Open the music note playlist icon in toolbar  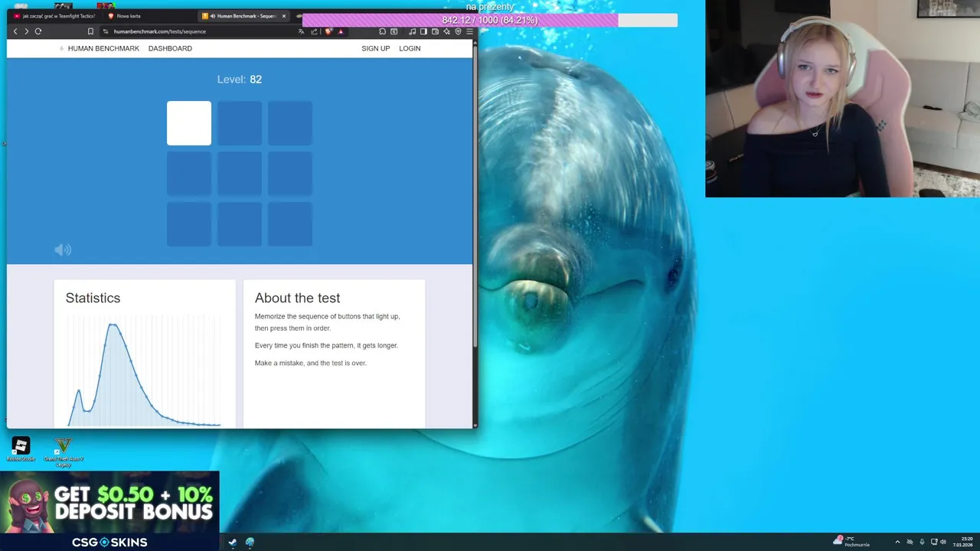point(412,31)
